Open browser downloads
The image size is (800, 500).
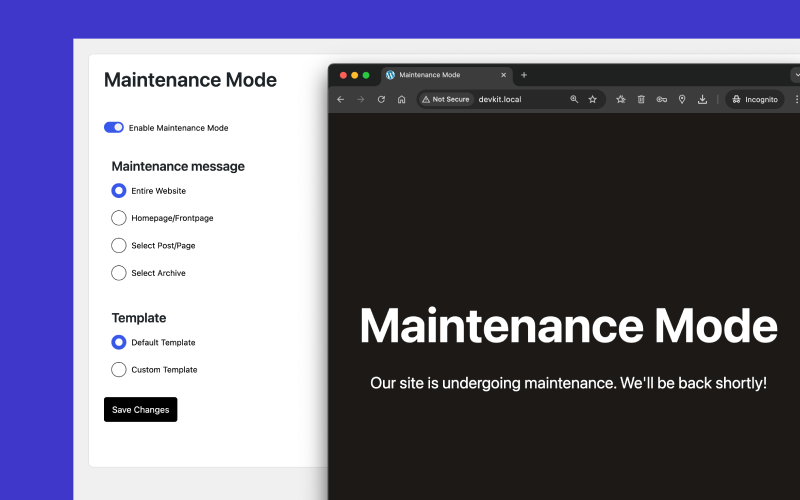(702, 99)
